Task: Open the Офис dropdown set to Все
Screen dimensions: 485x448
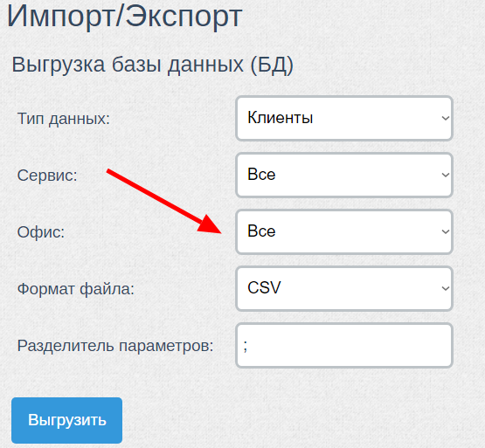Action: tap(344, 231)
